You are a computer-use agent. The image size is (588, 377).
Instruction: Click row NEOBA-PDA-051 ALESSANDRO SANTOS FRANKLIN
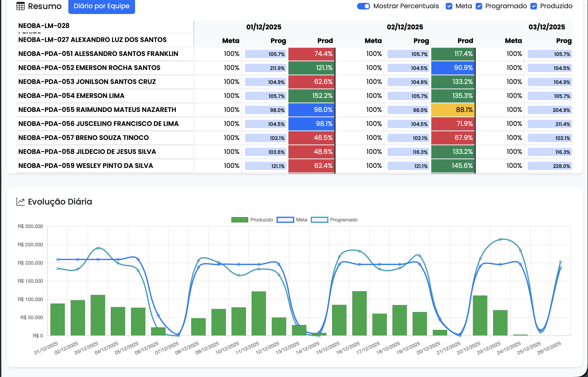tap(98, 54)
